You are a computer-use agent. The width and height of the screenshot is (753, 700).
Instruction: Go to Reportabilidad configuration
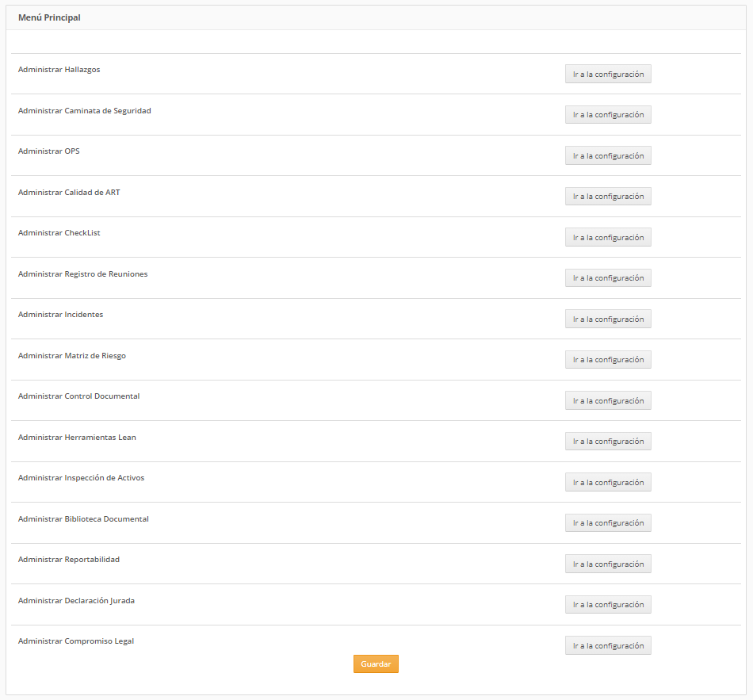(x=608, y=564)
